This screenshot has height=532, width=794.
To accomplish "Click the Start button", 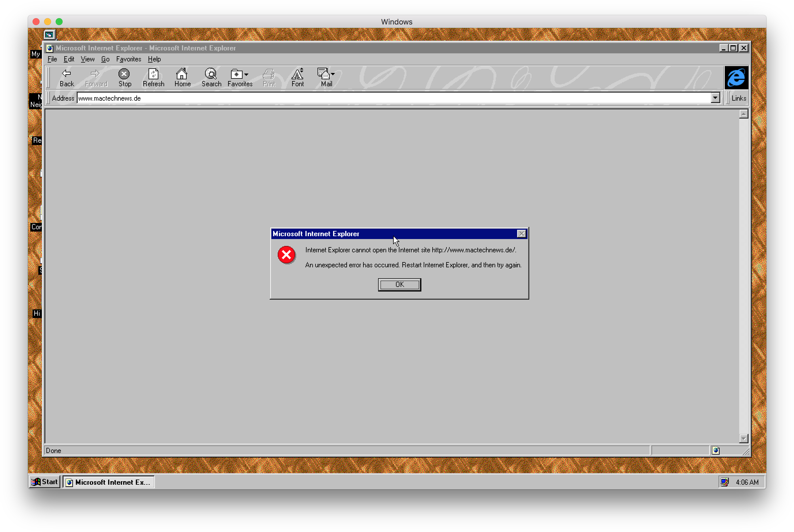I will click(x=45, y=482).
